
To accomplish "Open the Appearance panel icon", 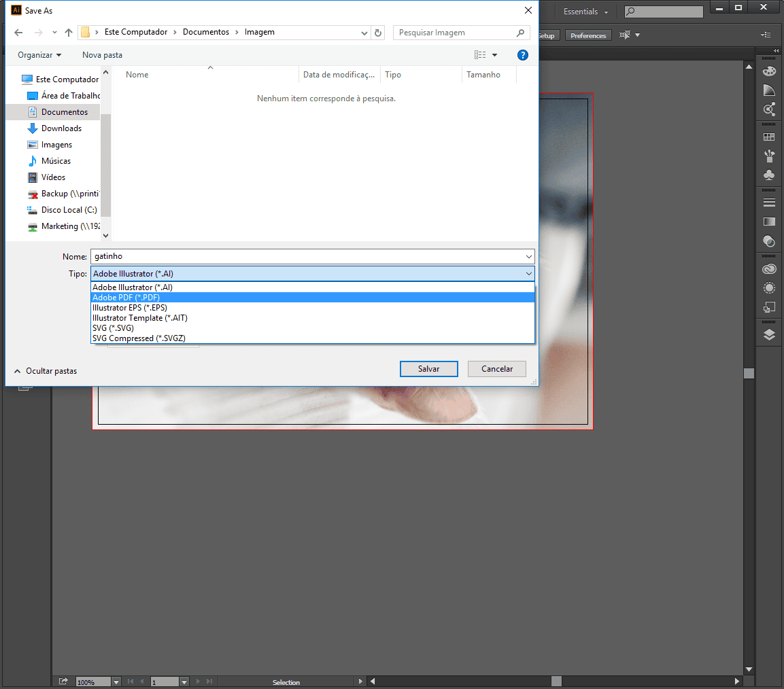I will tap(769, 288).
